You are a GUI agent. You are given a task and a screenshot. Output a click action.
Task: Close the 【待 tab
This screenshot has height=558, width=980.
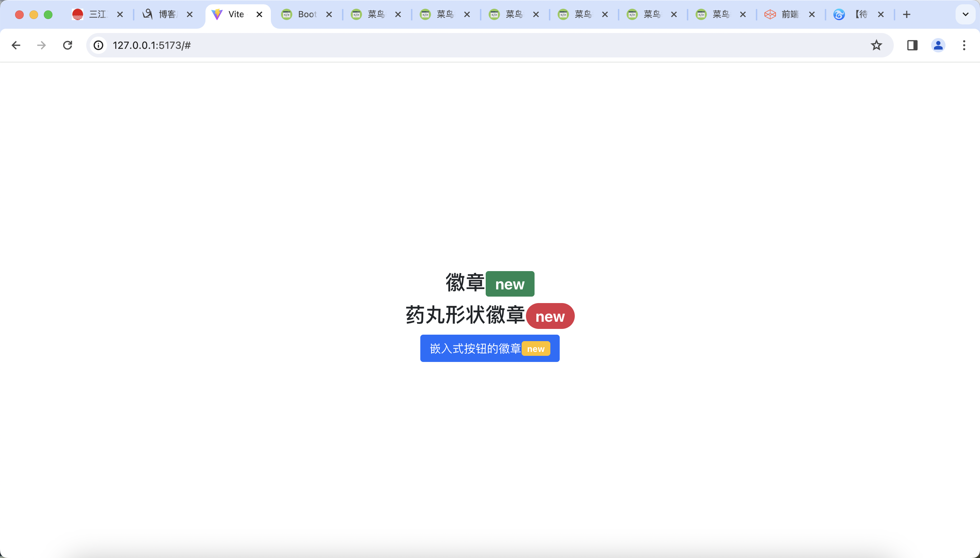point(881,15)
